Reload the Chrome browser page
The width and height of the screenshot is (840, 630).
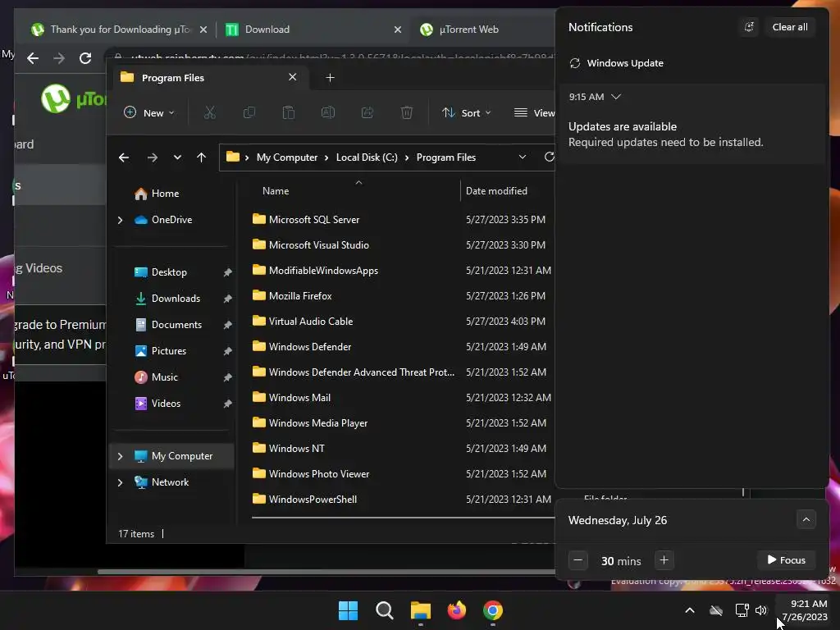[85, 58]
